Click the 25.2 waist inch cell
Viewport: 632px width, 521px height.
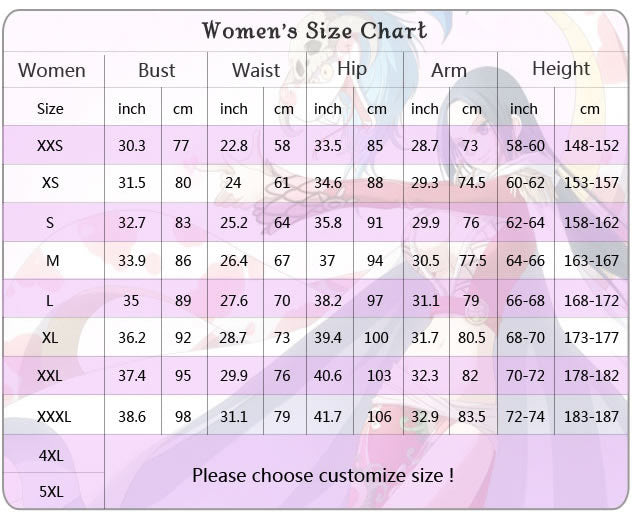(234, 222)
